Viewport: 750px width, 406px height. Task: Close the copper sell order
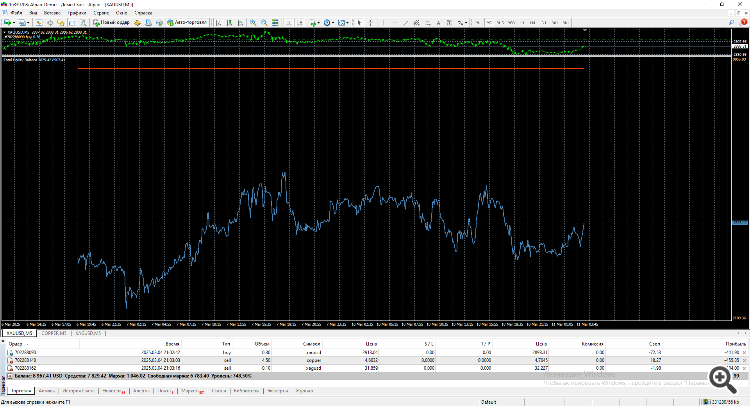point(744,360)
